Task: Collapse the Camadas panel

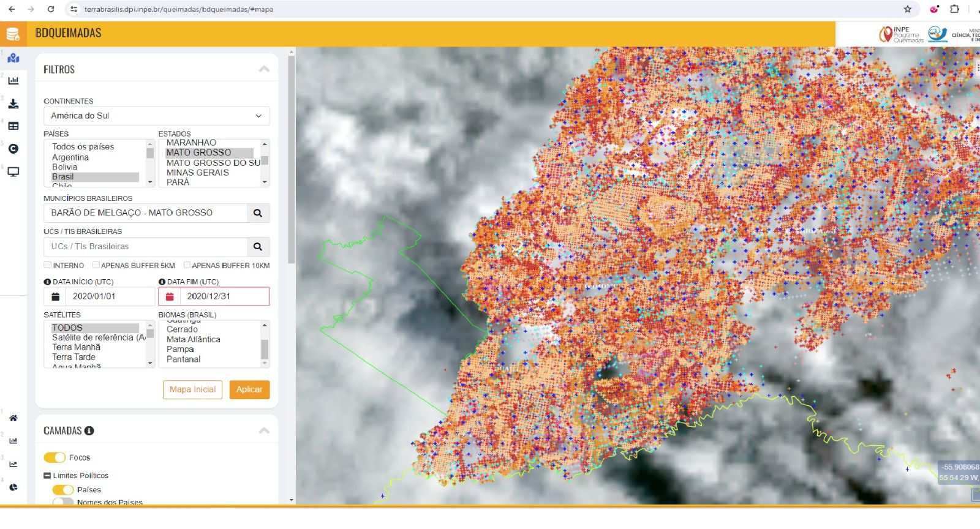Action: pos(264,430)
